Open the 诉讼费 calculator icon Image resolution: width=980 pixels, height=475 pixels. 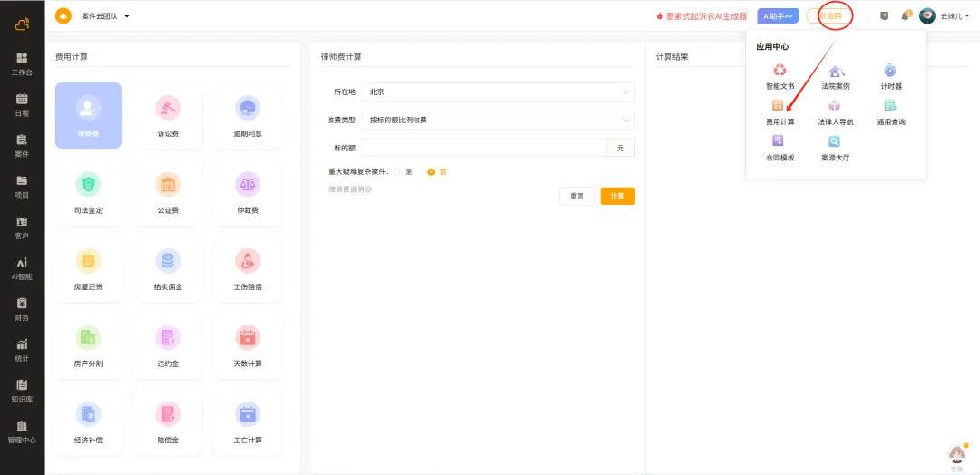click(168, 115)
